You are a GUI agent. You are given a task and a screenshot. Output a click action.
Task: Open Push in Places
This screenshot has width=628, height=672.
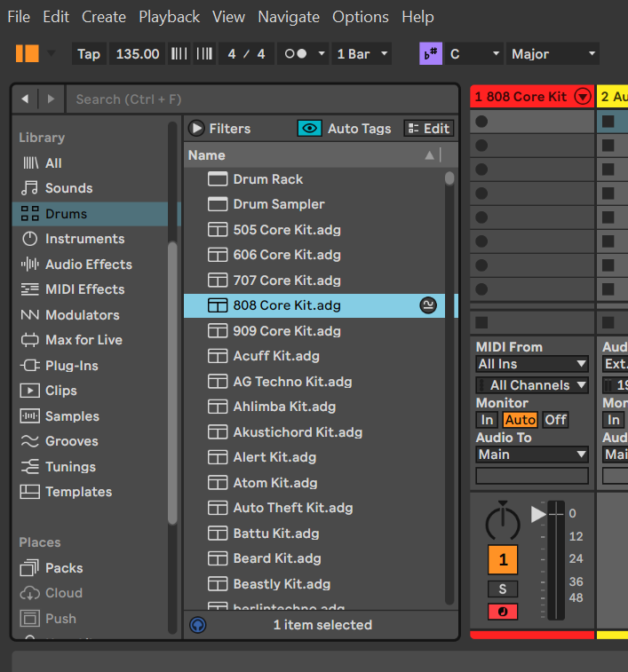pos(90,619)
